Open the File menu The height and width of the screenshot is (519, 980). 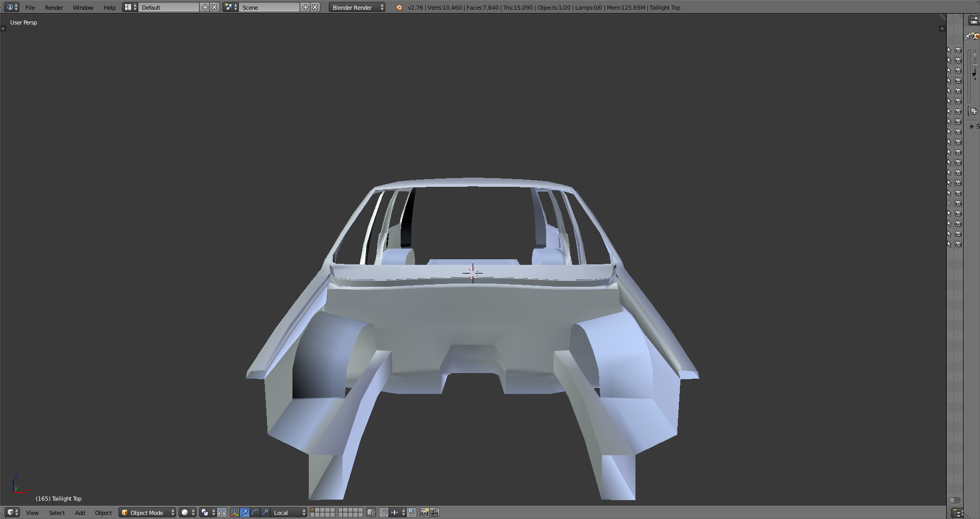[30, 8]
